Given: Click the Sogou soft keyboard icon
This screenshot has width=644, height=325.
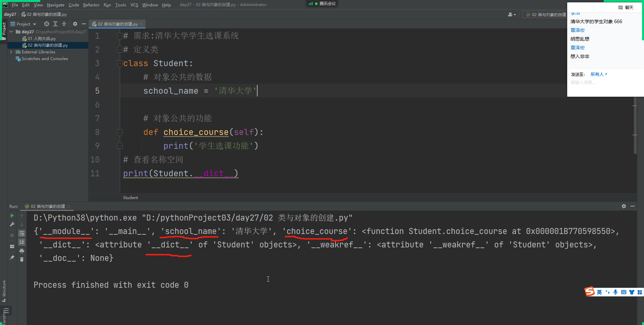Looking at the screenshot, I should (624, 292).
